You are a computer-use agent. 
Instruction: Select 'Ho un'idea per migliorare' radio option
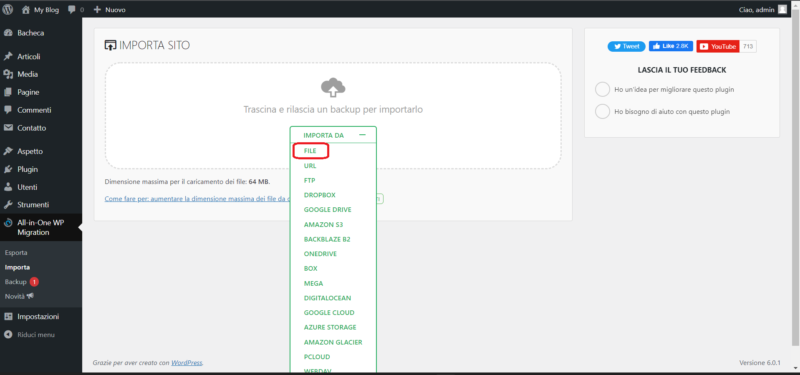tap(603, 89)
